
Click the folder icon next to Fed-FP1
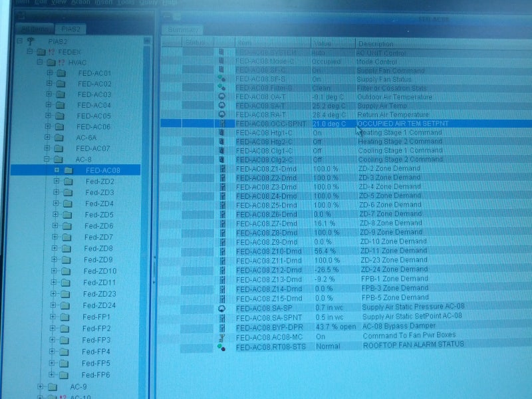(65, 317)
